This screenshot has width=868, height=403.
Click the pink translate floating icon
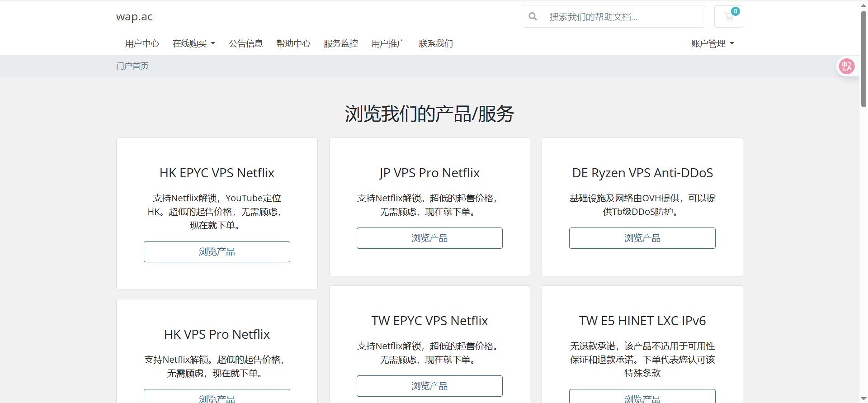click(x=846, y=66)
